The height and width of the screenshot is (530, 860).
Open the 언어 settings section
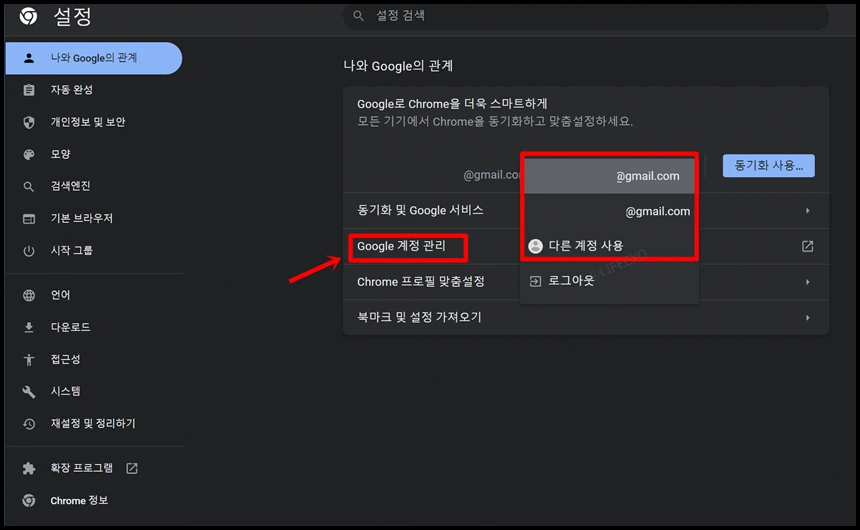click(93, 295)
